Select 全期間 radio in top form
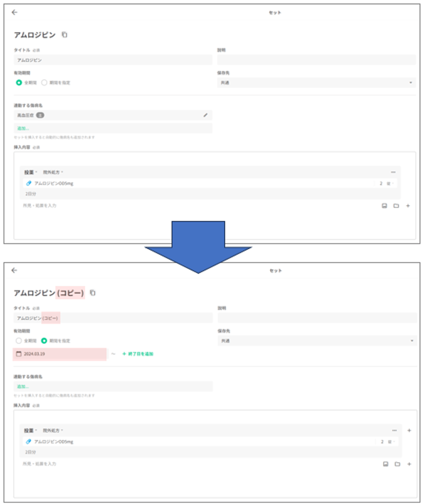Image resolution: width=421 pixels, height=504 pixels. pyautogui.click(x=19, y=83)
